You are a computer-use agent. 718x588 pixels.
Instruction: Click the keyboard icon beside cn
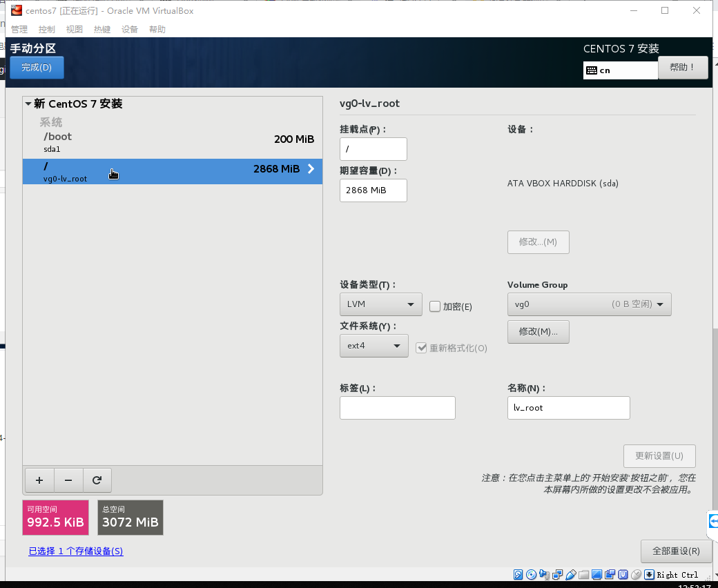tap(592, 70)
